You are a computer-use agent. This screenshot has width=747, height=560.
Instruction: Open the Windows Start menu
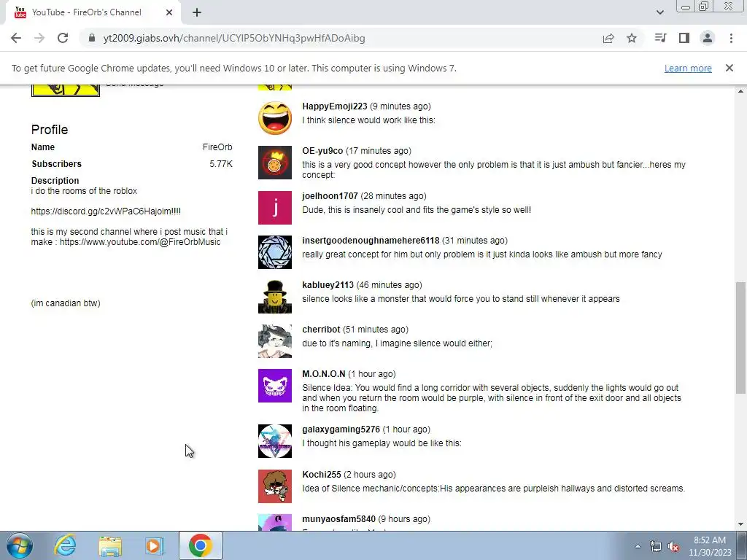coord(19,545)
